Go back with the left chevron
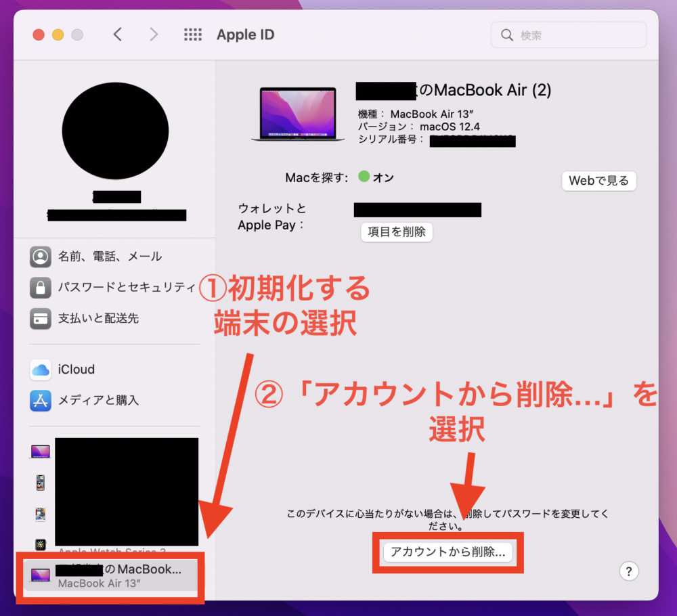Screen dimensions: 677x616 (118, 35)
